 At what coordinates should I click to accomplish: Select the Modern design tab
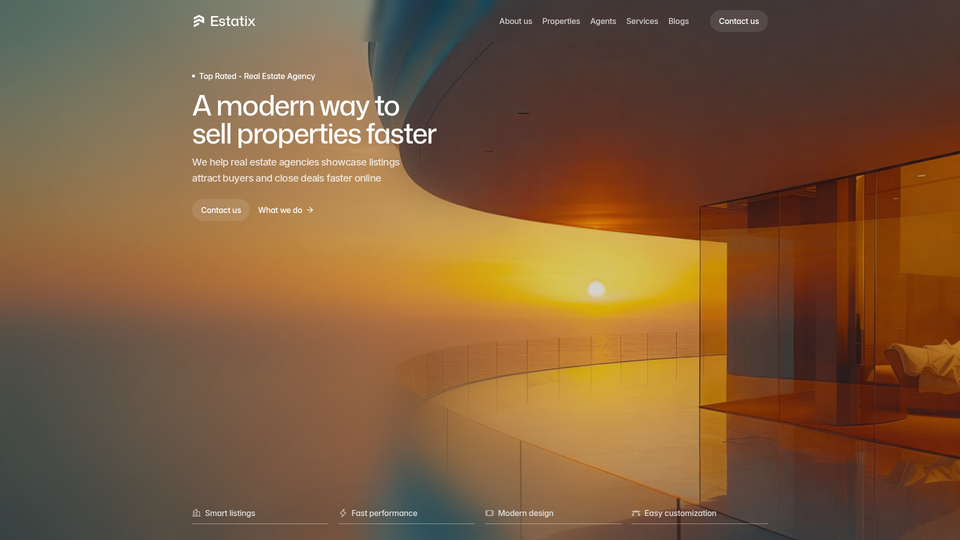point(553,515)
